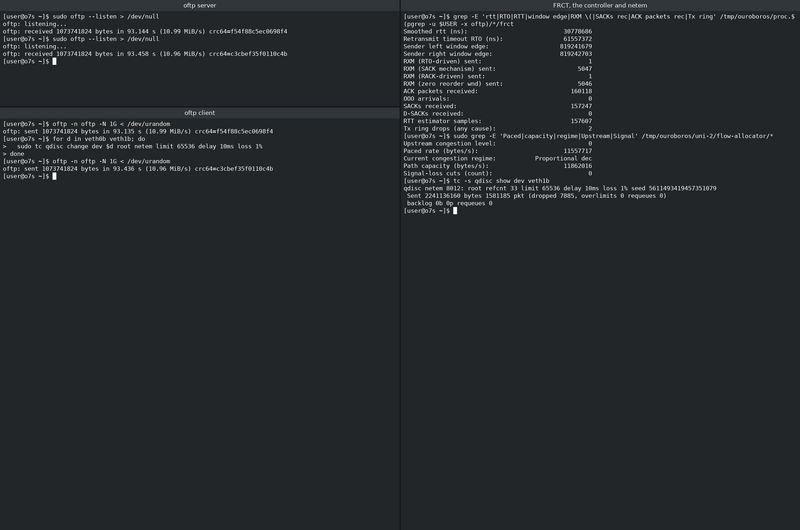This screenshot has height=530, width=800.
Task: Click the paced rate value 11557717
Action: tap(578, 151)
